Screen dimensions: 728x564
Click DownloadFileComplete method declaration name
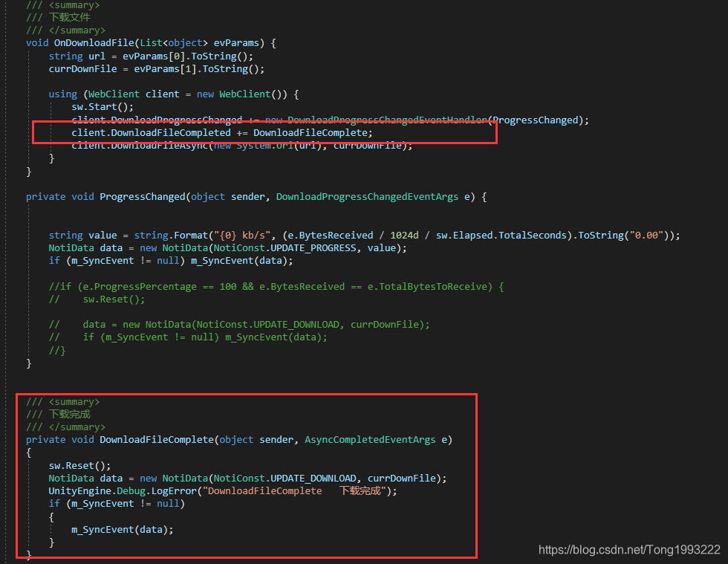(157, 439)
